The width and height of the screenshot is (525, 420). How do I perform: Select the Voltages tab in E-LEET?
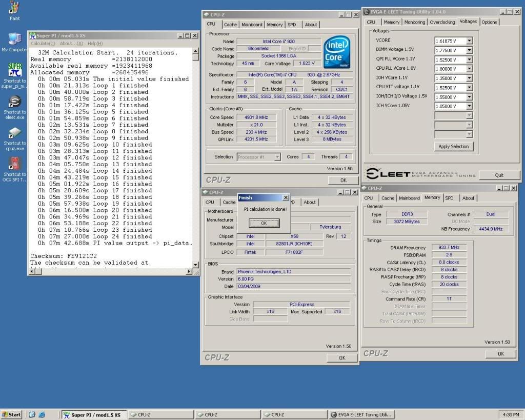click(x=468, y=22)
